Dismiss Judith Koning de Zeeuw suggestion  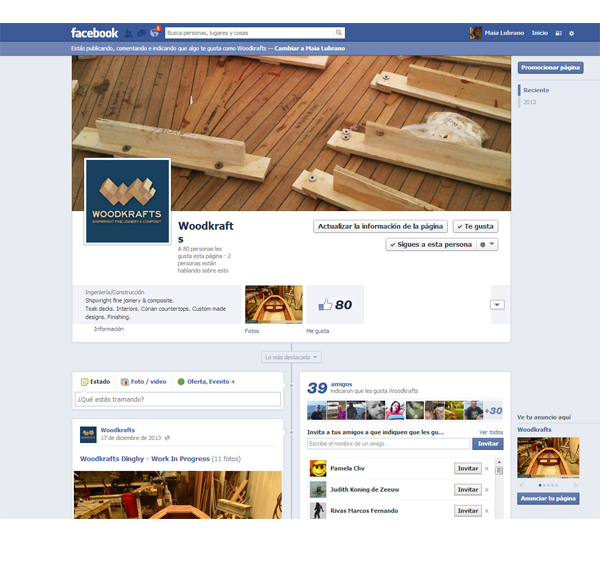coord(487,490)
